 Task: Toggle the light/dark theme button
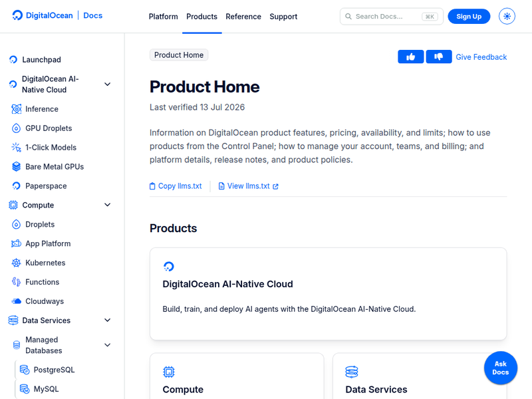pos(507,16)
